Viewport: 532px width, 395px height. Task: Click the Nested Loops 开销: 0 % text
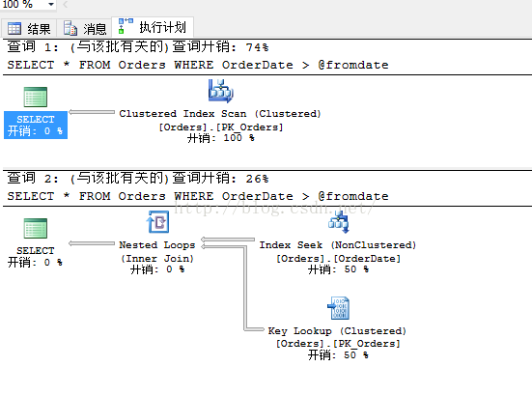point(157,269)
